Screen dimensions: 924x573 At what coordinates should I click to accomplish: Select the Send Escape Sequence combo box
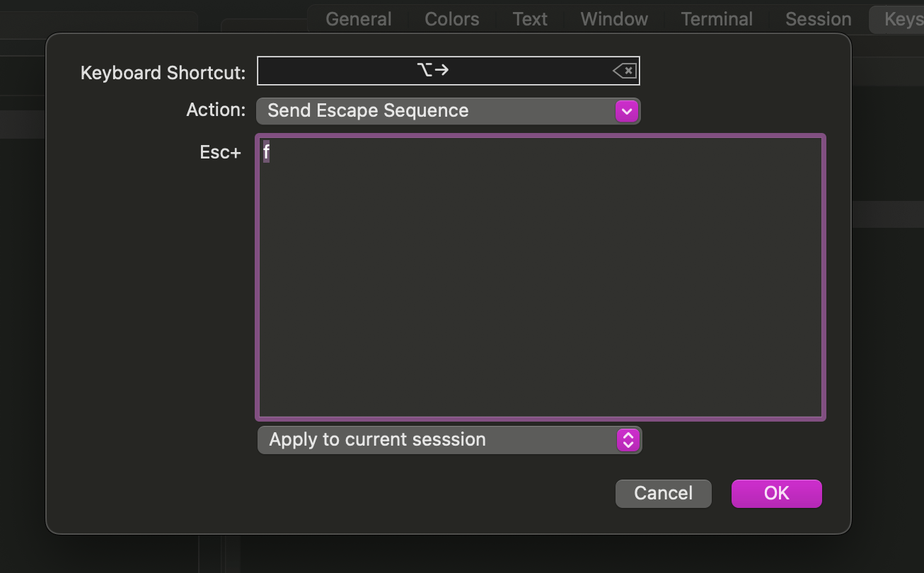tap(449, 111)
